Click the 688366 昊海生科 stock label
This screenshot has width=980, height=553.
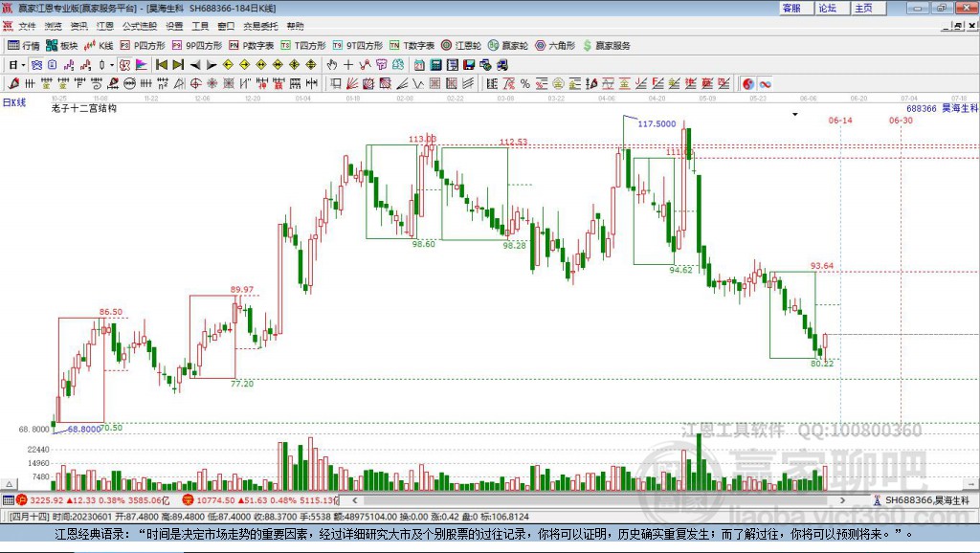[942, 108]
